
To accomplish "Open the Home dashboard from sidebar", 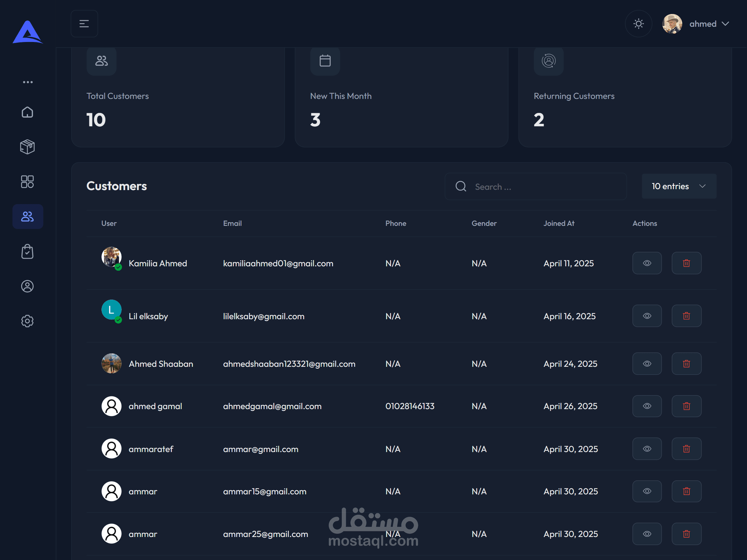I will pyautogui.click(x=27, y=112).
